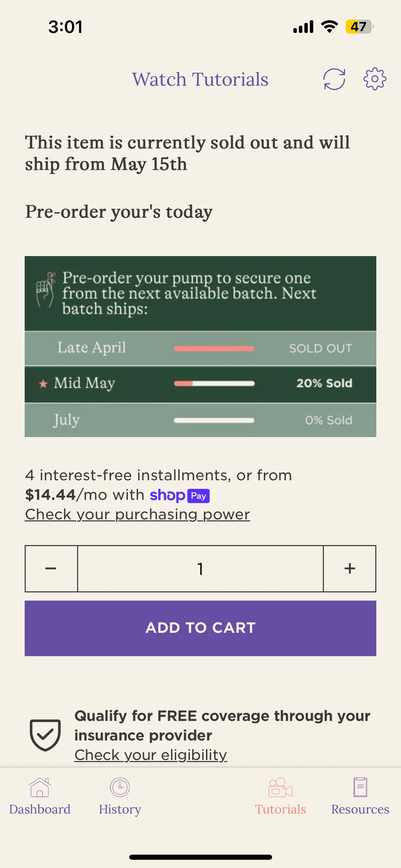401x868 pixels.
Task: Select the July 0% Sold row
Action: point(200,420)
